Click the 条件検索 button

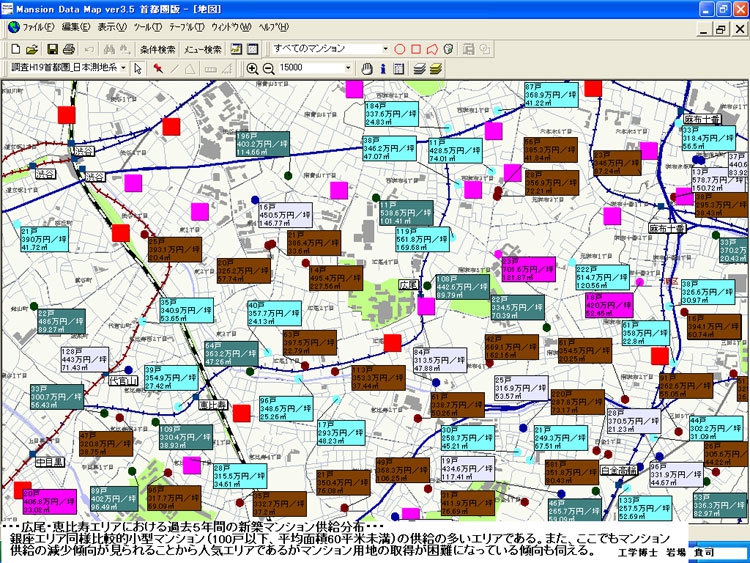pyautogui.click(x=157, y=48)
